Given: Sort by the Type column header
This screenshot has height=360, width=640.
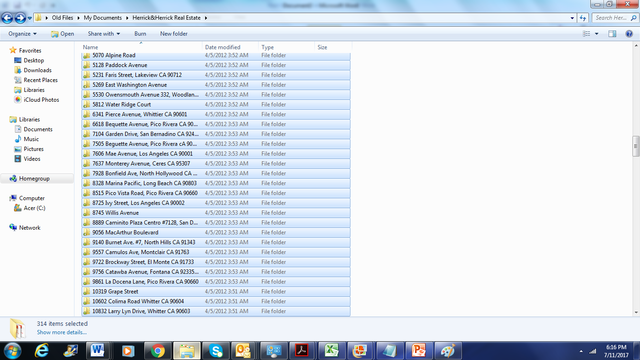Looking at the screenshot, I should pyautogui.click(x=287, y=47).
